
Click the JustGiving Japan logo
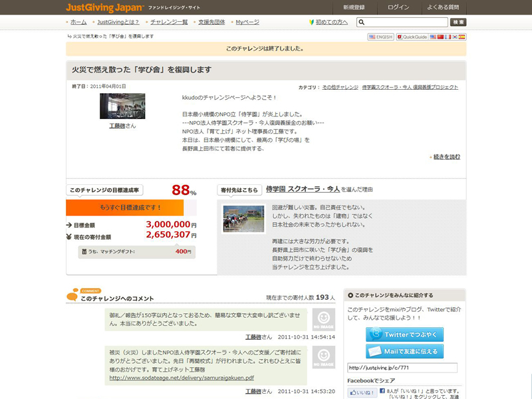104,7
